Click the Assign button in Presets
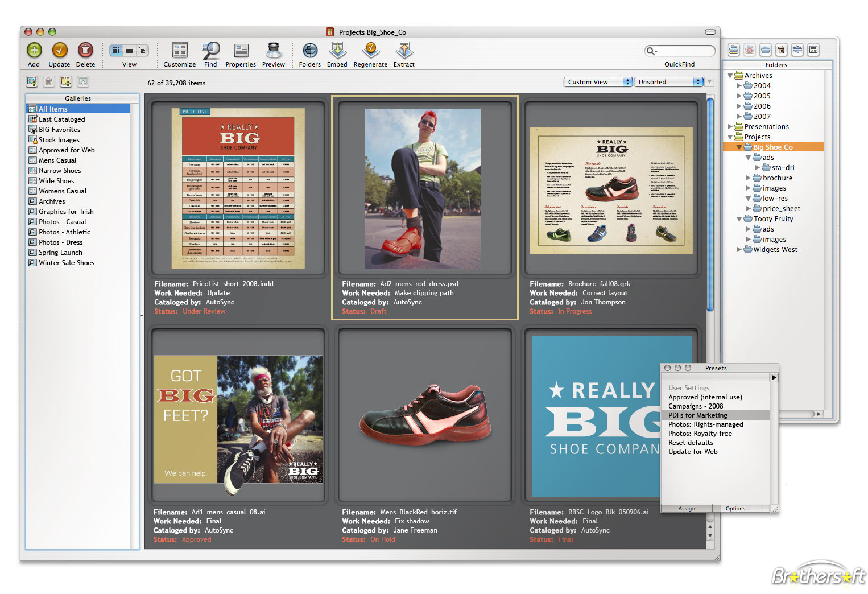The height and width of the screenshot is (594, 868). pyautogui.click(x=686, y=509)
